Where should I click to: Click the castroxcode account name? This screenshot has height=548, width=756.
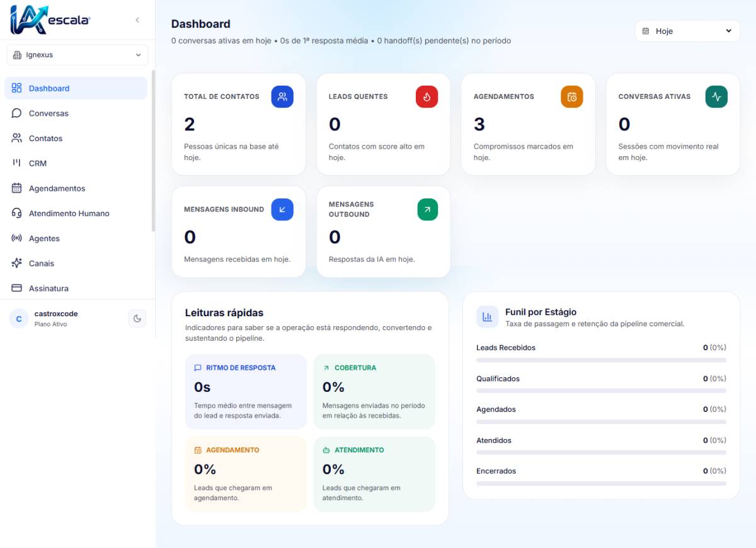pos(56,314)
